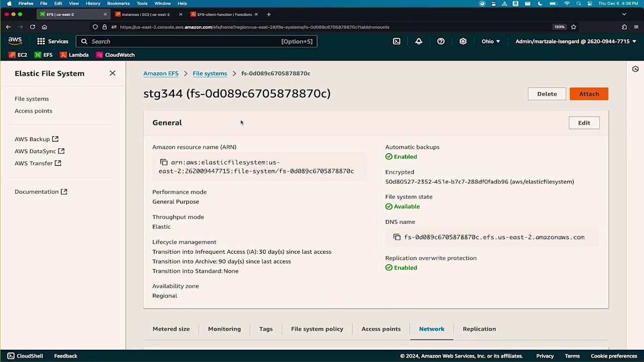
Task: Close the EFS us-east-2 browser tab
Action: [x=105, y=14]
